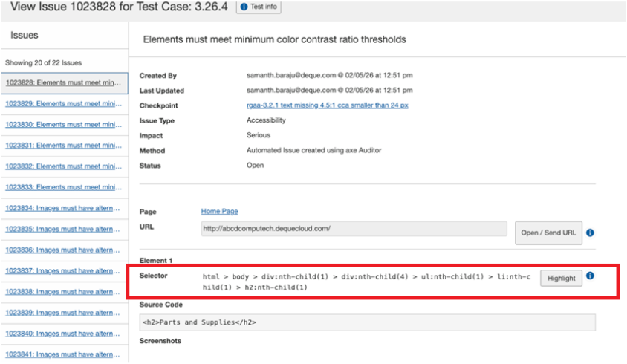Click info icon next to Highlight button
This screenshot has width=627, height=364.
[590, 276]
